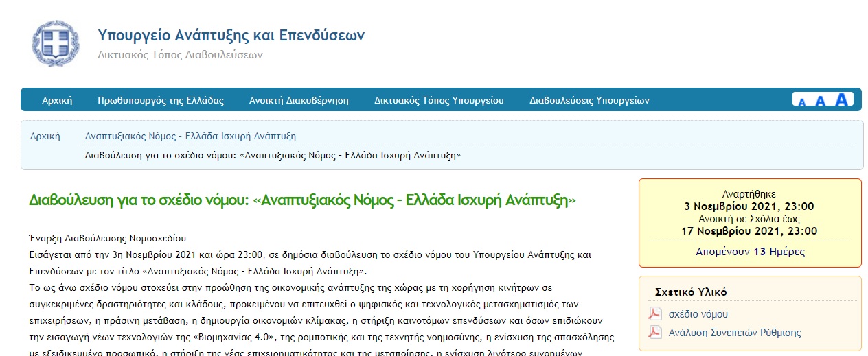Click the breadcrumb text Διαβούλευση για το σχέδιο νόμου
868x356 pixels.
pos(273,155)
